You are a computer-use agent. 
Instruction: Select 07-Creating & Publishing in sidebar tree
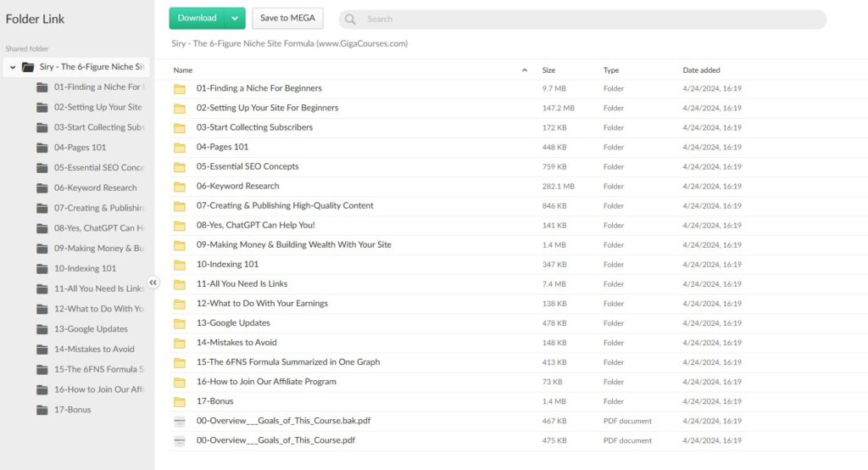coord(98,208)
